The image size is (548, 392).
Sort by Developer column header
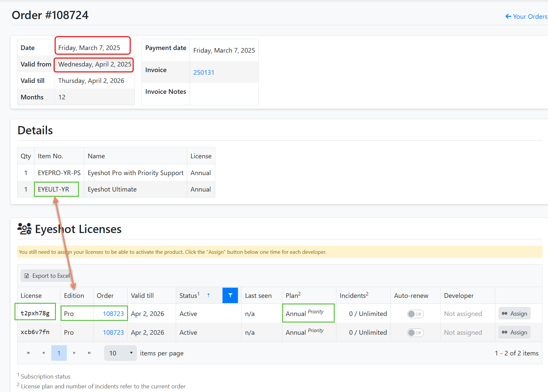[459, 296]
